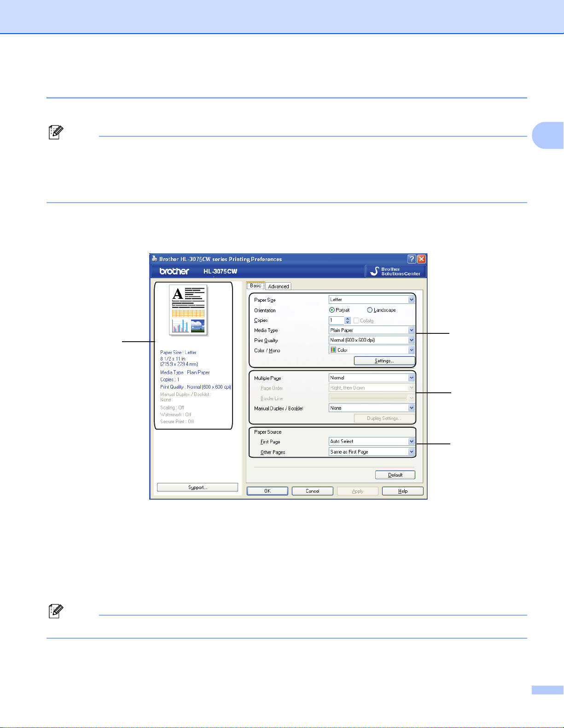This screenshot has width=564, height=728.
Task: Open the Page Order dropdown
Action: click(372, 388)
